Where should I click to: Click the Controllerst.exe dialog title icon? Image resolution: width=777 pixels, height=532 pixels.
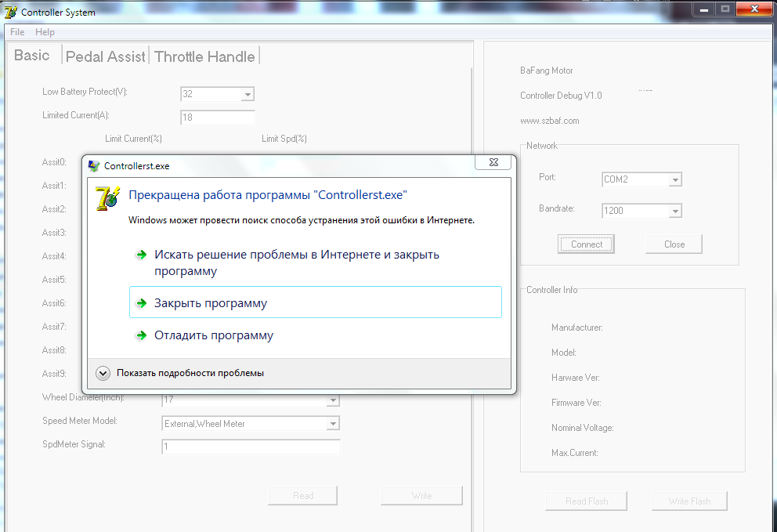pos(94,165)
